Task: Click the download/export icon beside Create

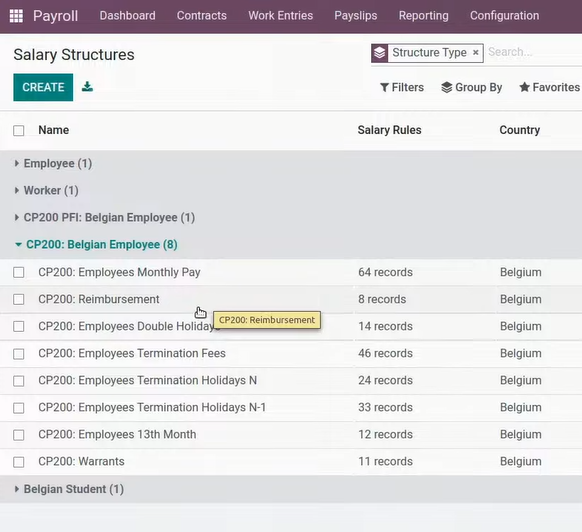Action: (87, 87)
